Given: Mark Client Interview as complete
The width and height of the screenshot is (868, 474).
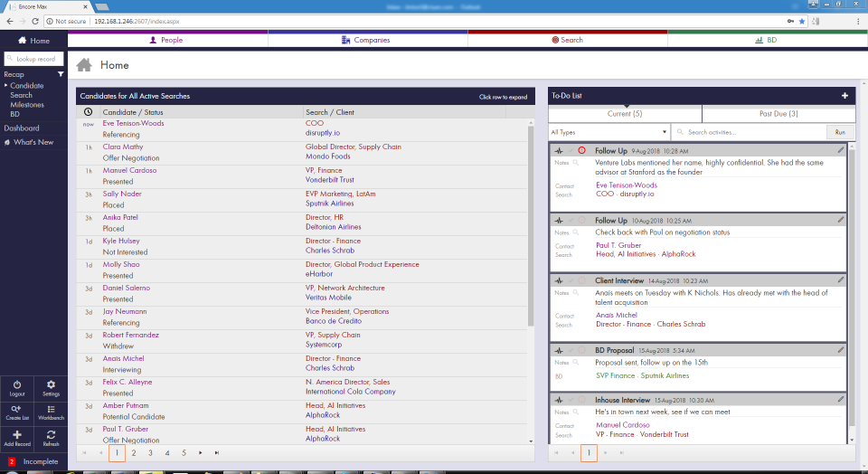Looking at the screenshot, I should (x=571, y=280).
